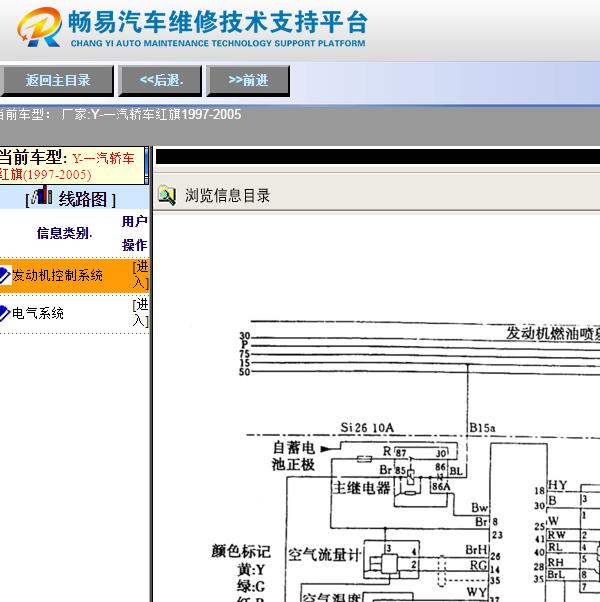Click the 信息类别 column header
The width and height of the screenshot is (600, 602).
click(64, 233)
